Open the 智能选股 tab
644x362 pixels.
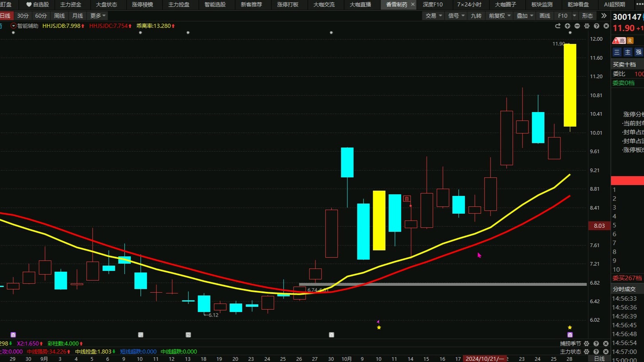pos(215,4)
